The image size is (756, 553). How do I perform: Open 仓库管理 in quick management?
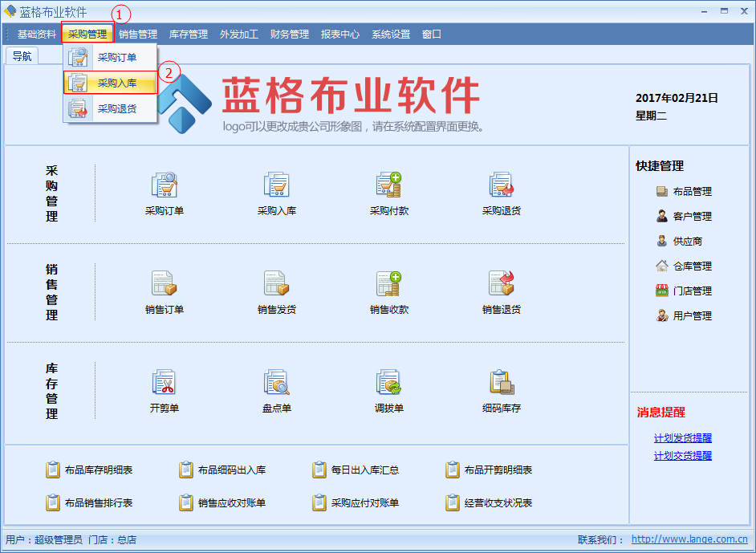pos(691,266)
